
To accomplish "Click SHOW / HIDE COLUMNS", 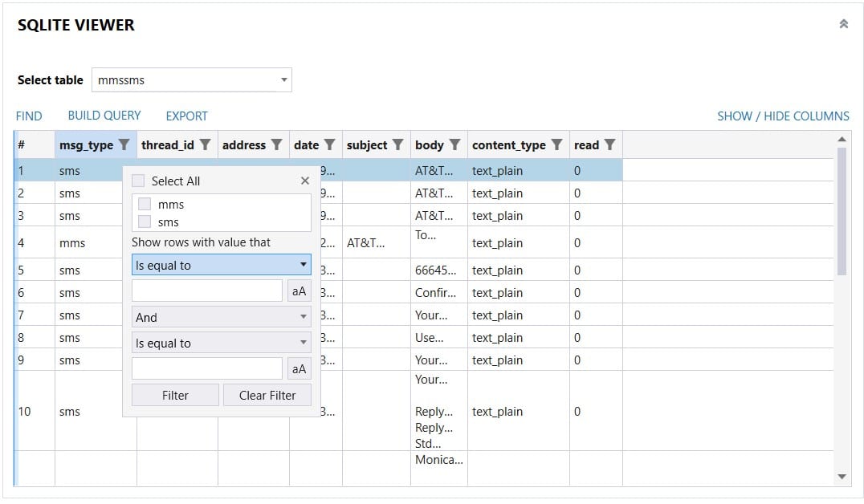I will [x=783, y=116].
